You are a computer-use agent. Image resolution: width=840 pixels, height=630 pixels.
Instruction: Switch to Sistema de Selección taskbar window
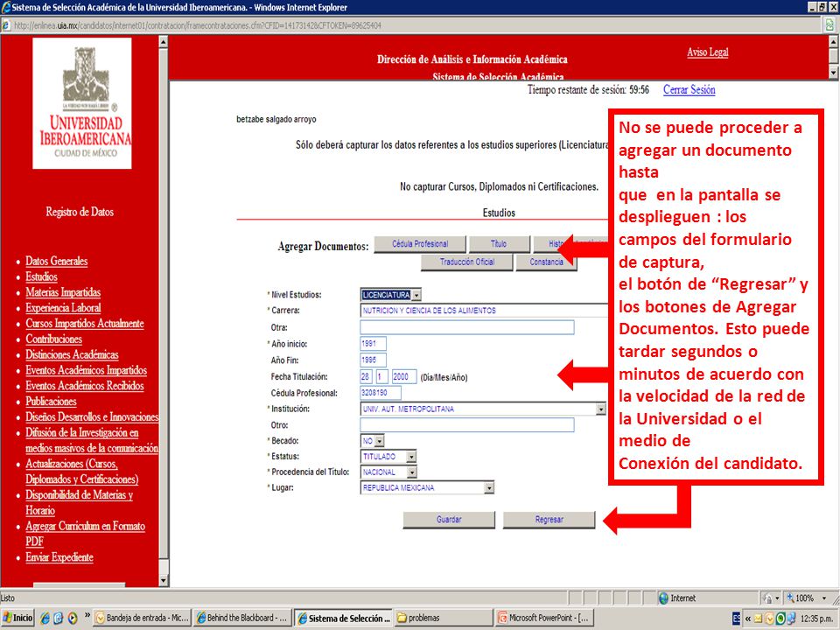click(x=343, y=618)
